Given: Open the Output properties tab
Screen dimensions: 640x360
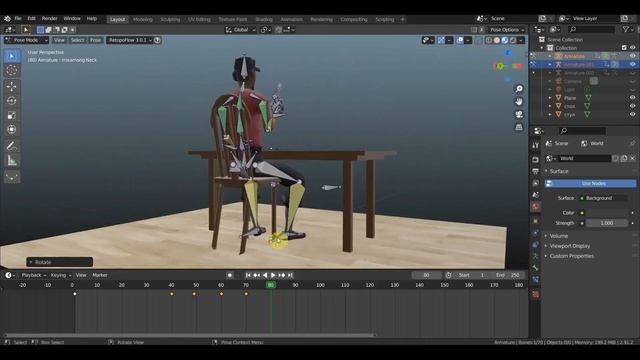Looking at the screenshot, I should [x=536, y=171].
